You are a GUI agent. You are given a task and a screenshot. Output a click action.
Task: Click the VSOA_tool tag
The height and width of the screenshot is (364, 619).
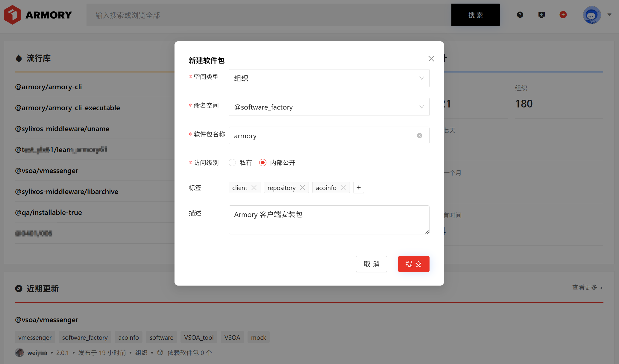point(199,337)
